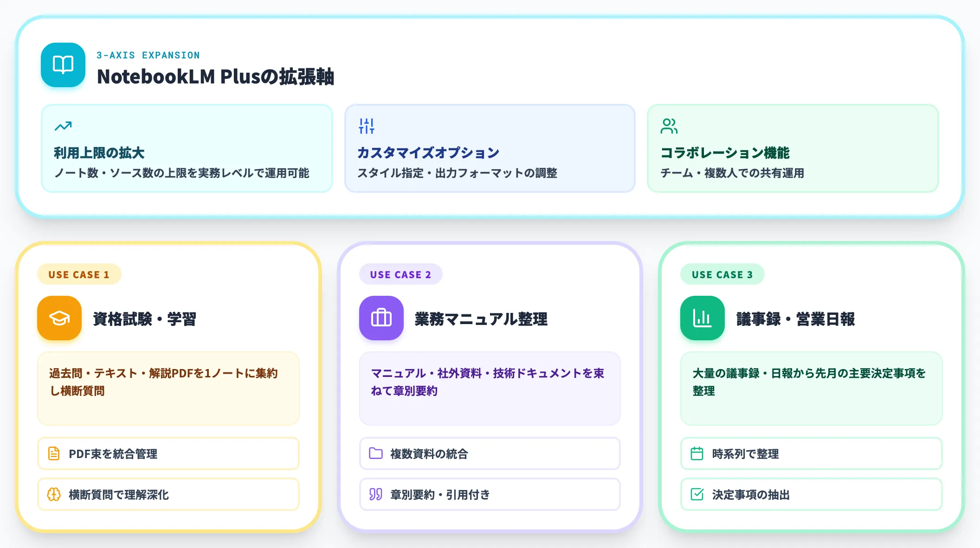The width and height of the screenshot is (980, 548).
Task: Click the 3-AXIS EXPANSION label
Action: (x=148, y=55)
